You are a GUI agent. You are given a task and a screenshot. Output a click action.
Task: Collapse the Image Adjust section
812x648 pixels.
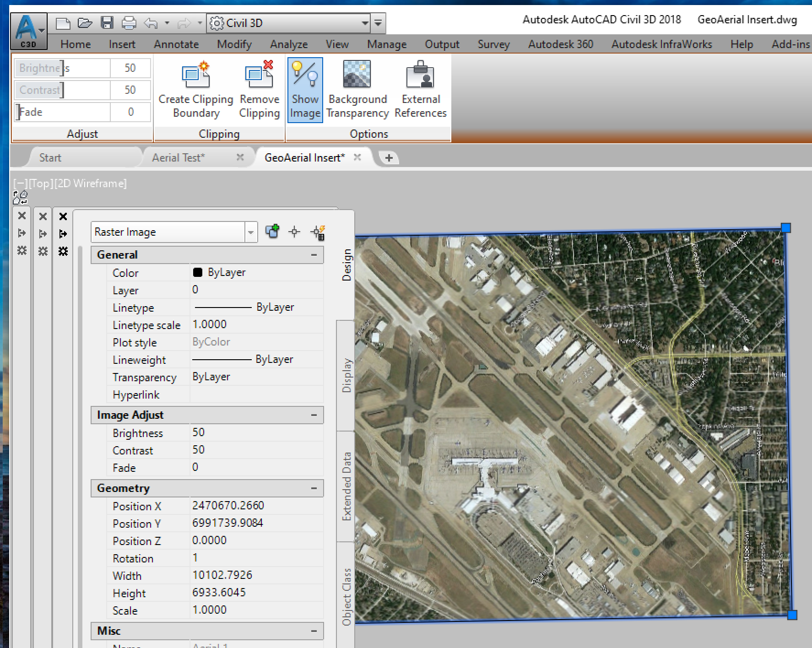point(314,415)
